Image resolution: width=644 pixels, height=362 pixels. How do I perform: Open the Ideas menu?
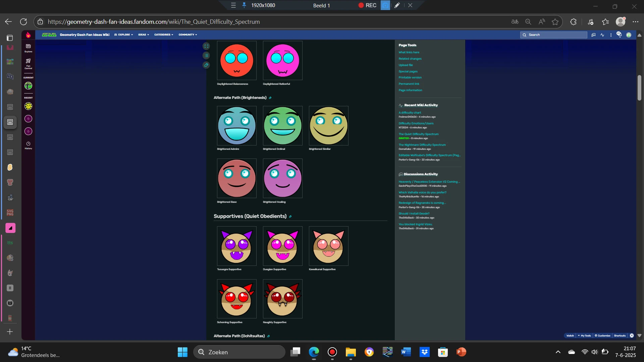(x=144, y=35)
